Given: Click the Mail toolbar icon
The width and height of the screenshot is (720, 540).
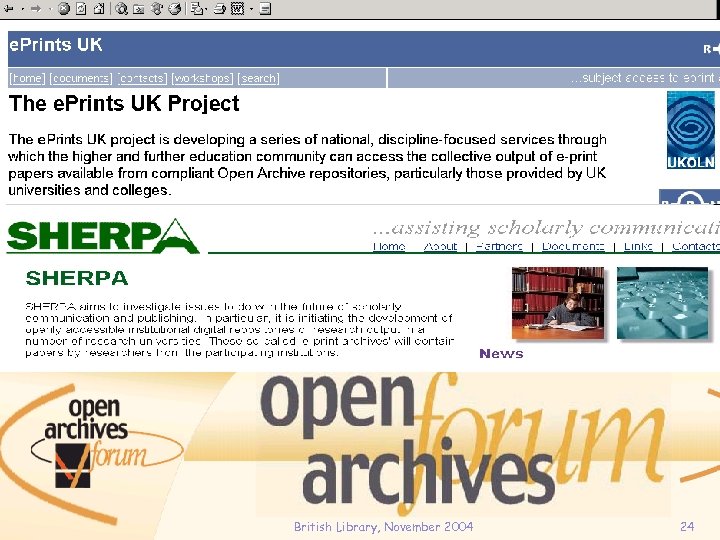Looking at the screenshot, I should (197, 9).
